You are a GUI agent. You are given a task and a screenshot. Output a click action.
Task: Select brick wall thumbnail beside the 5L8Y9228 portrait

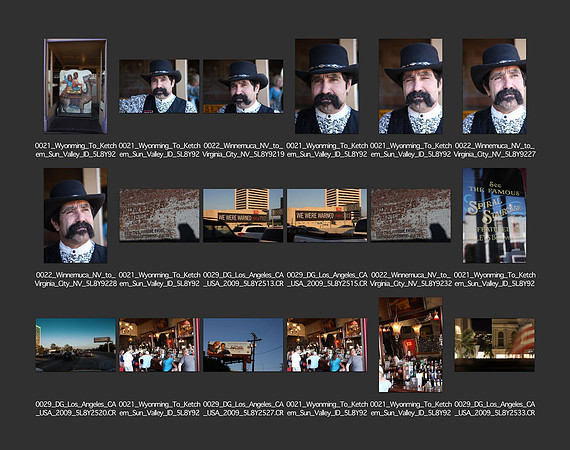[x=159, y=215]
